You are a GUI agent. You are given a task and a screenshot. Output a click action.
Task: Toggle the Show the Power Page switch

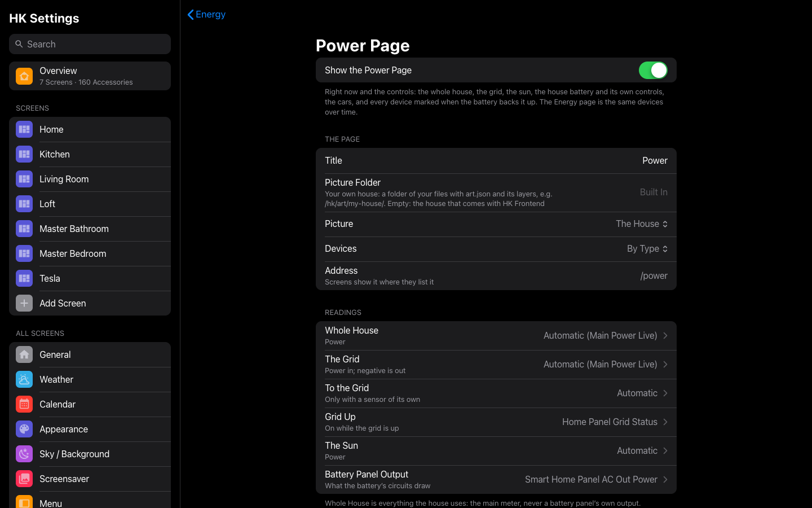[653, 70]
